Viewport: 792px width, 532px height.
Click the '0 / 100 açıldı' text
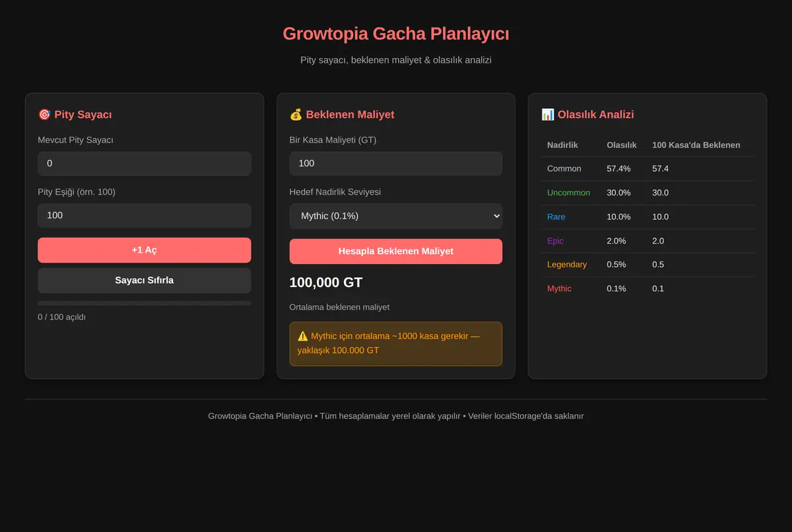point(62,317)
